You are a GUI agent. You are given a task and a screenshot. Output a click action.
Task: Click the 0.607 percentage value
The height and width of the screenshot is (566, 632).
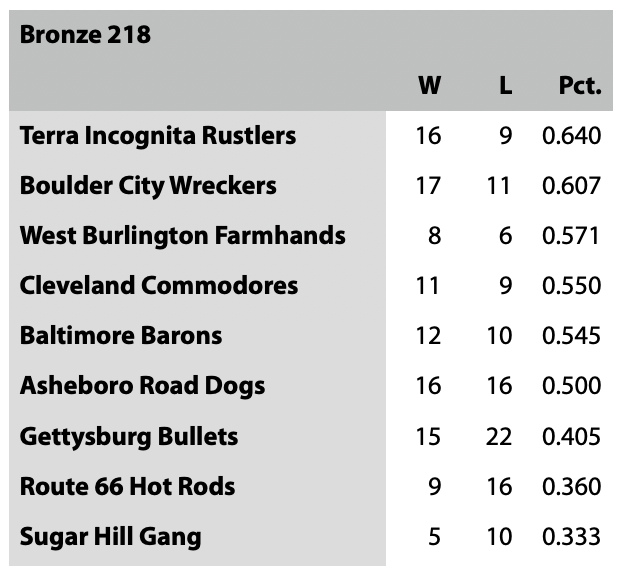(571, 185)
